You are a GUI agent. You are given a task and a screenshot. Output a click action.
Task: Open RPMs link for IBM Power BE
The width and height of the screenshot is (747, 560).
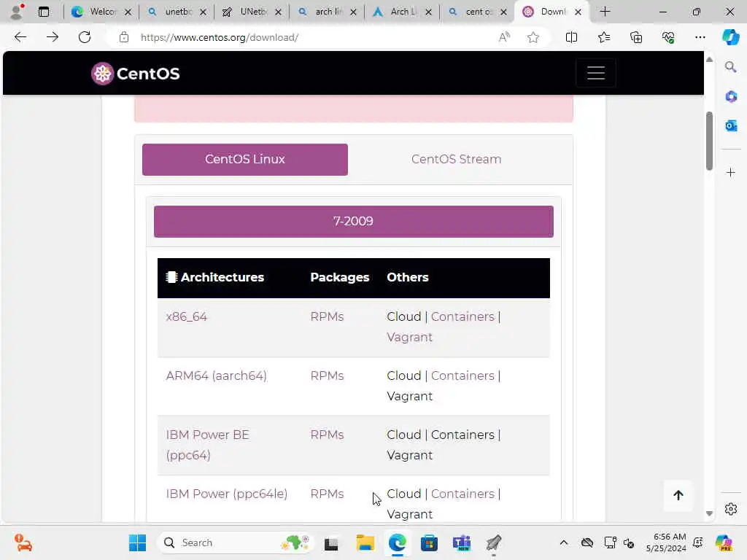click(x=327, y=435)
